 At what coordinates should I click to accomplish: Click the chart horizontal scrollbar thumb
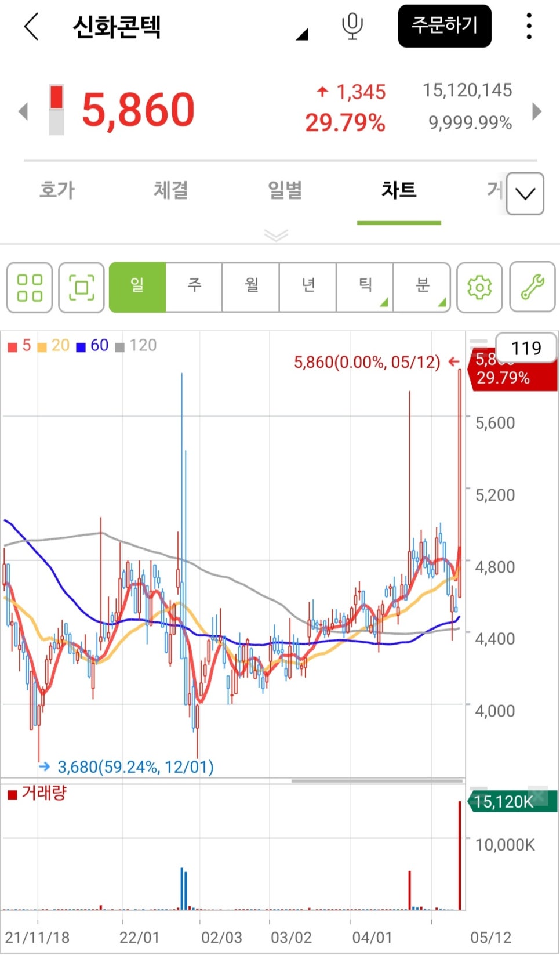pos(377,781)
